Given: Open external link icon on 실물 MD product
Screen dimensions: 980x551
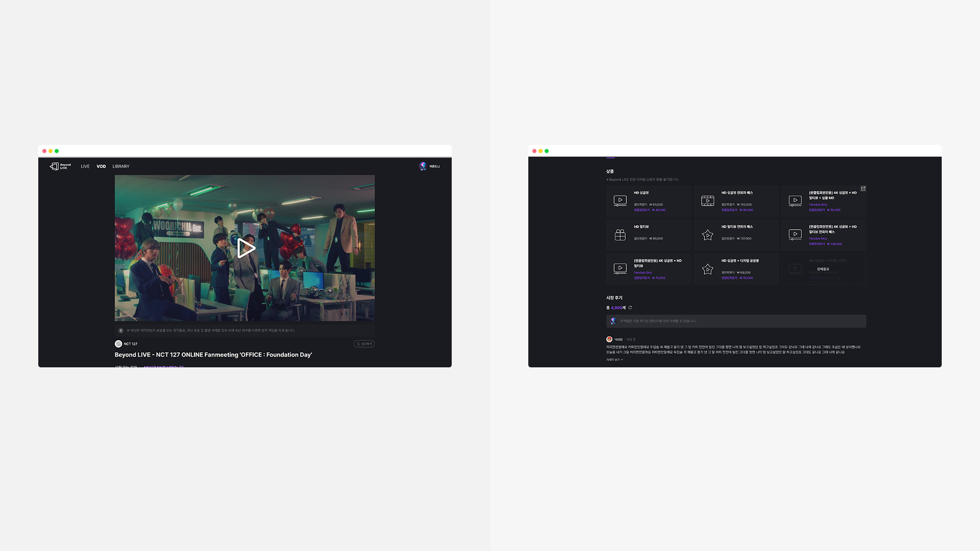Looking at the screenshot, I should 863,189.
